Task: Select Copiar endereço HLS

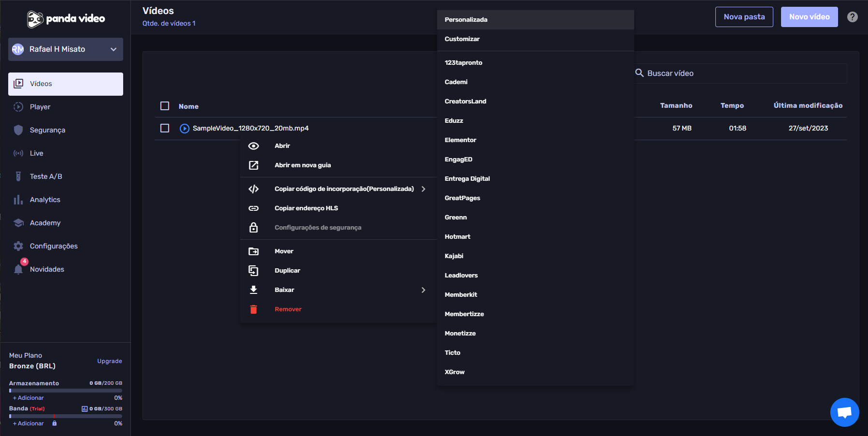Action: (x=339, y=208)
